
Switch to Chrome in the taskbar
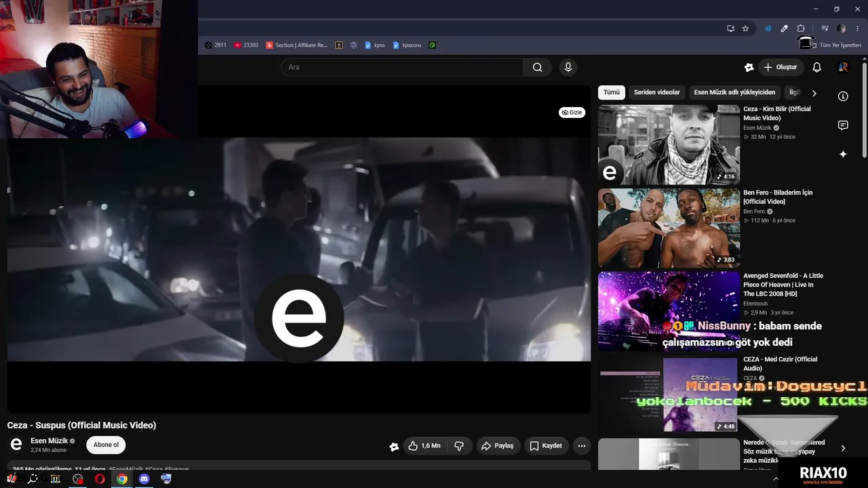[x=122, y=479]
